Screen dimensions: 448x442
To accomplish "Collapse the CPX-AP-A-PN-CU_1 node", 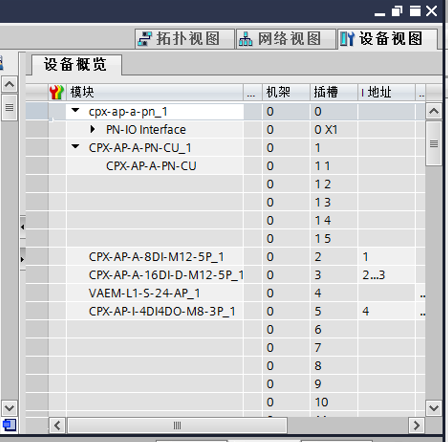I will (76, 146).
